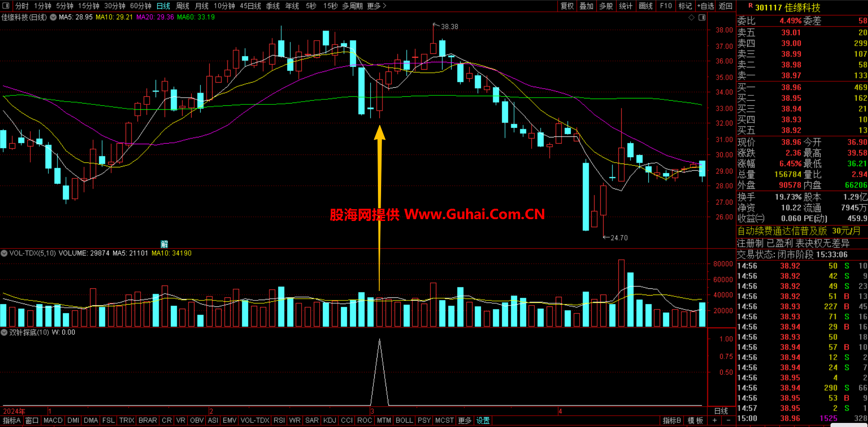Screen dimensions: 868x427
Task: Select the RSI indicator
Action: point(279,421)
